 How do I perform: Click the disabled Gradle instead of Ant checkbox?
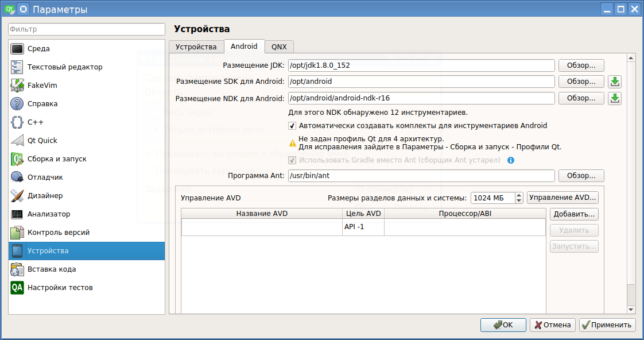(x=292, y=160)
